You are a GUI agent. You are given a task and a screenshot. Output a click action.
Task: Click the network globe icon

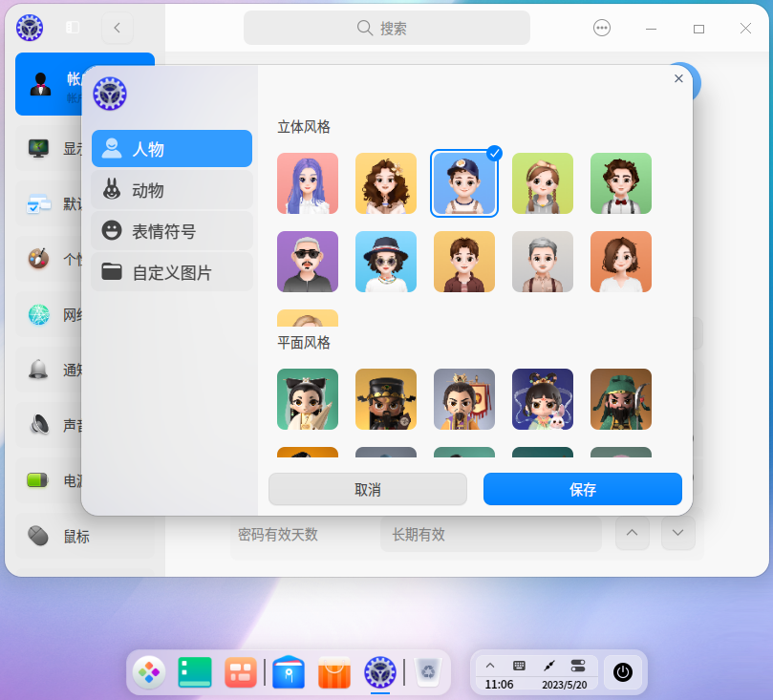tap(38, 314)
